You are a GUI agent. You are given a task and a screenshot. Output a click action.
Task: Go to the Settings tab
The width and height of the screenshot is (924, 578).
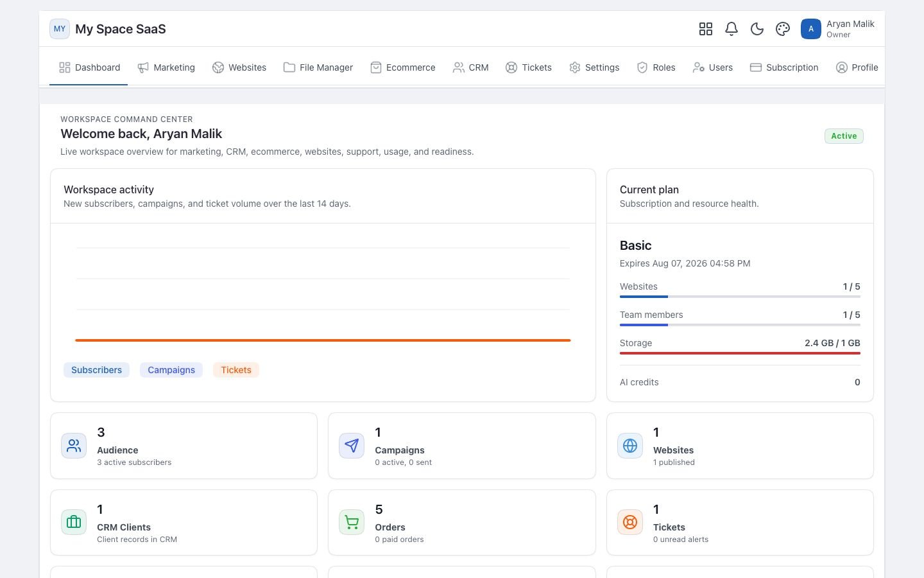pyautogui.click(x=594, y=67)
